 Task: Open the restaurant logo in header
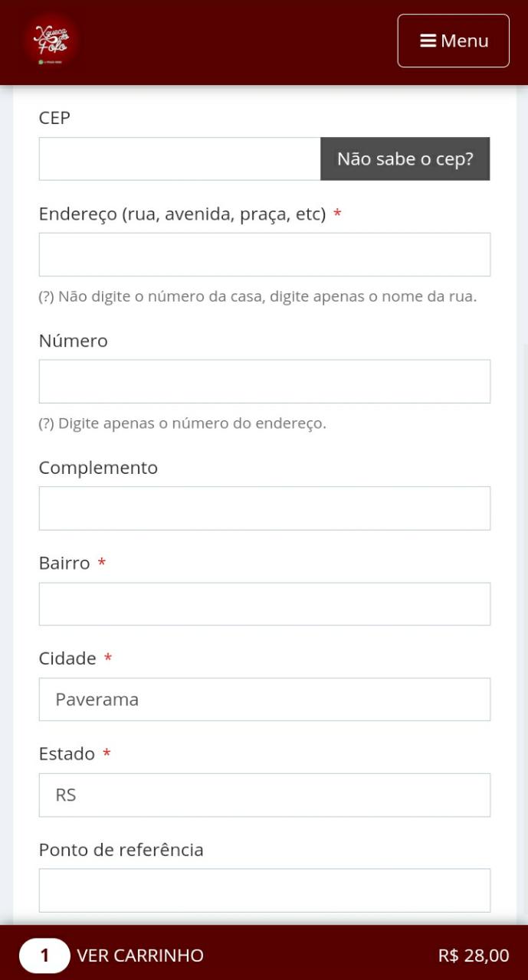[x=50, y=40]
